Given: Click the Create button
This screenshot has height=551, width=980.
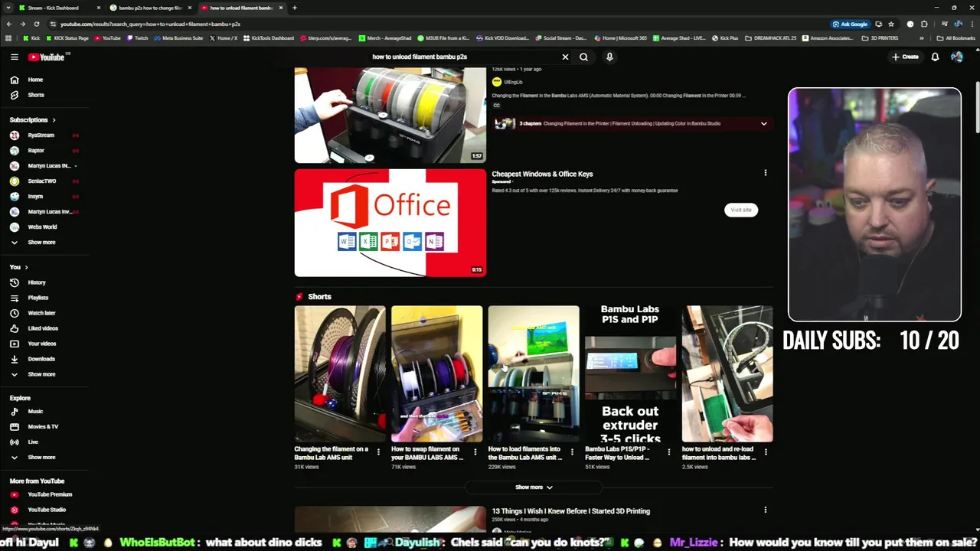Looking at the screenshot, I should point(905,57).
